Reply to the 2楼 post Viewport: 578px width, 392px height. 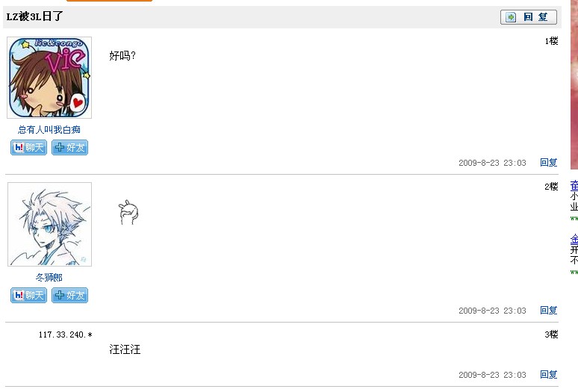coord(549,310)
